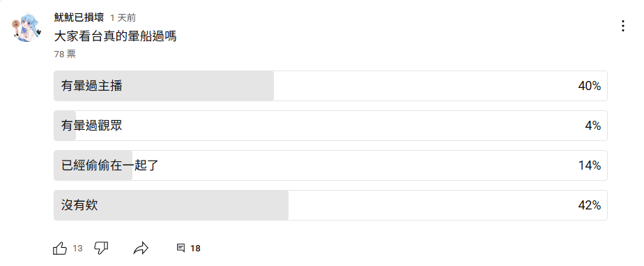Click the 4% result label
This screenshot has width=644, height=266.
593,126
